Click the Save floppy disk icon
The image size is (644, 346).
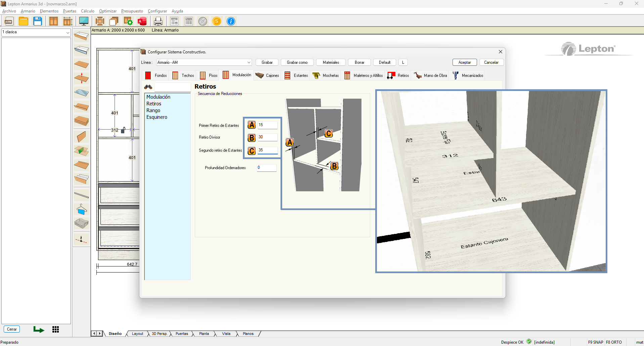[38, 21]
